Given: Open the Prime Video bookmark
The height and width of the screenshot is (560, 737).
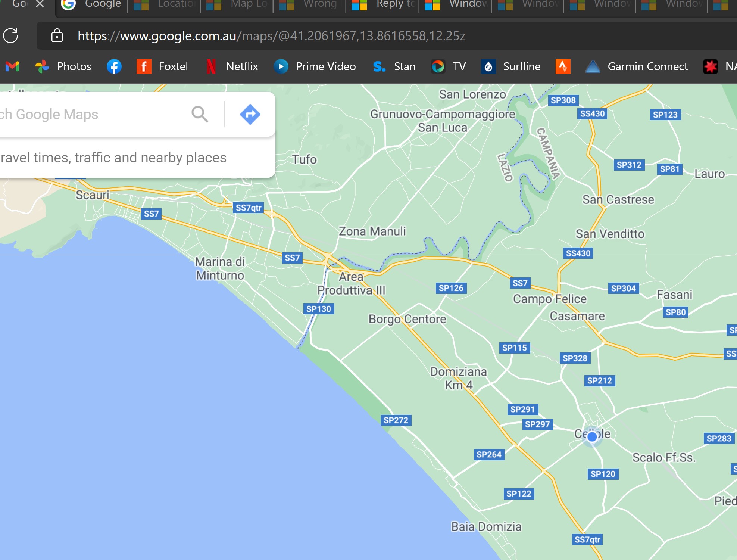Looking at the screenshot, I should click(315, 66).
